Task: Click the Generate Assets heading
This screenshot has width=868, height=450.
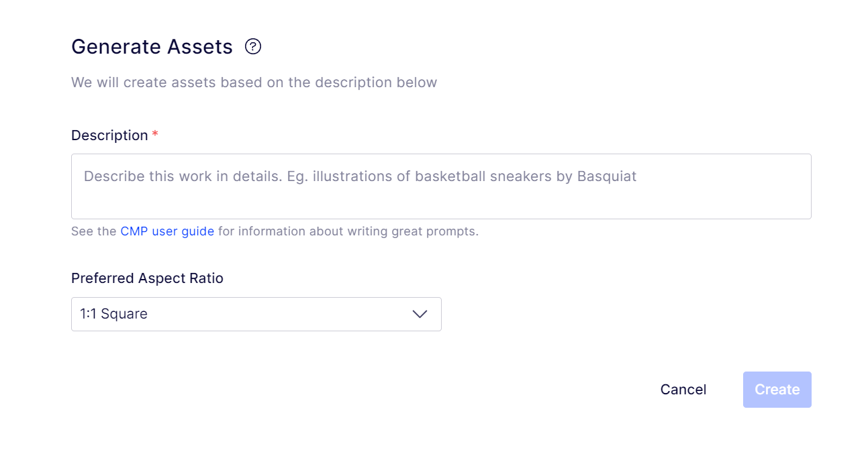Action: (152, 47)
